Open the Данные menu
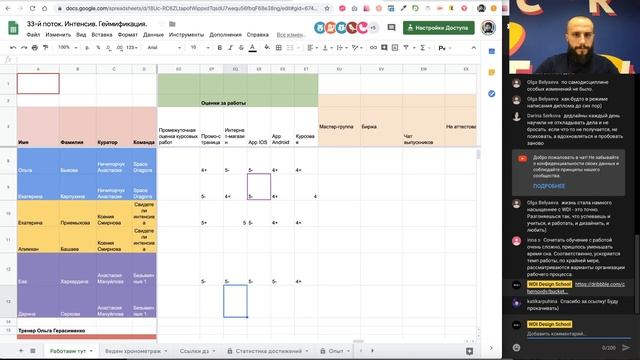 tap(153, 35)
